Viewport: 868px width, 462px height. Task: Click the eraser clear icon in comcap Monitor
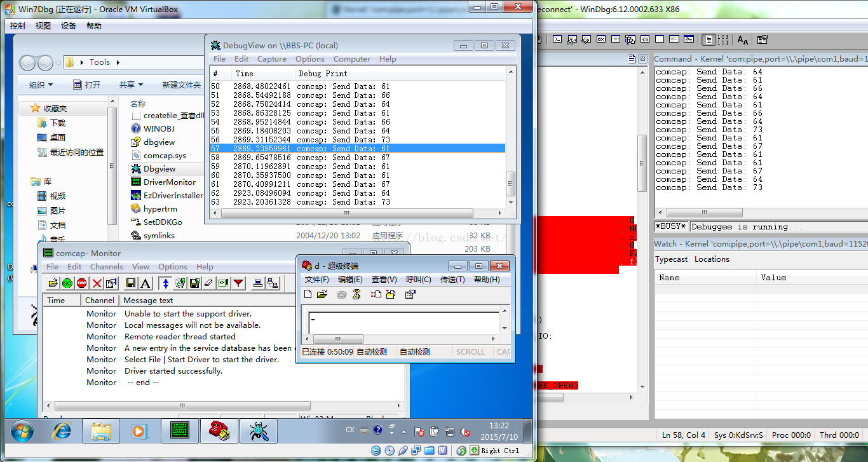coord(208,283)
